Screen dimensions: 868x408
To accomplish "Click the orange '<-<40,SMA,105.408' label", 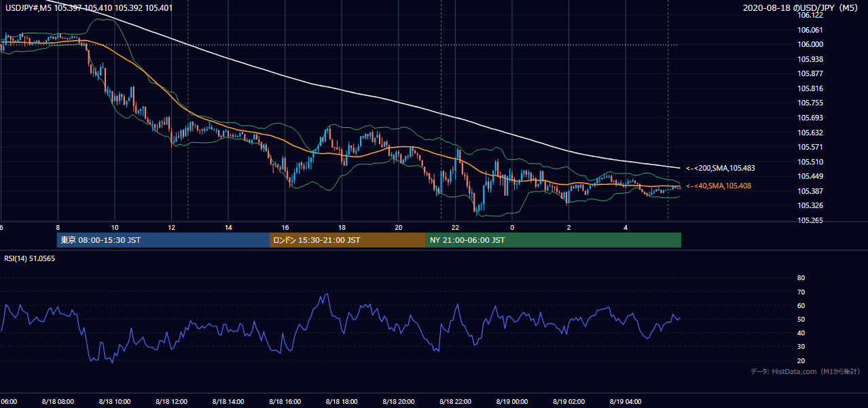I will point(719,186).
